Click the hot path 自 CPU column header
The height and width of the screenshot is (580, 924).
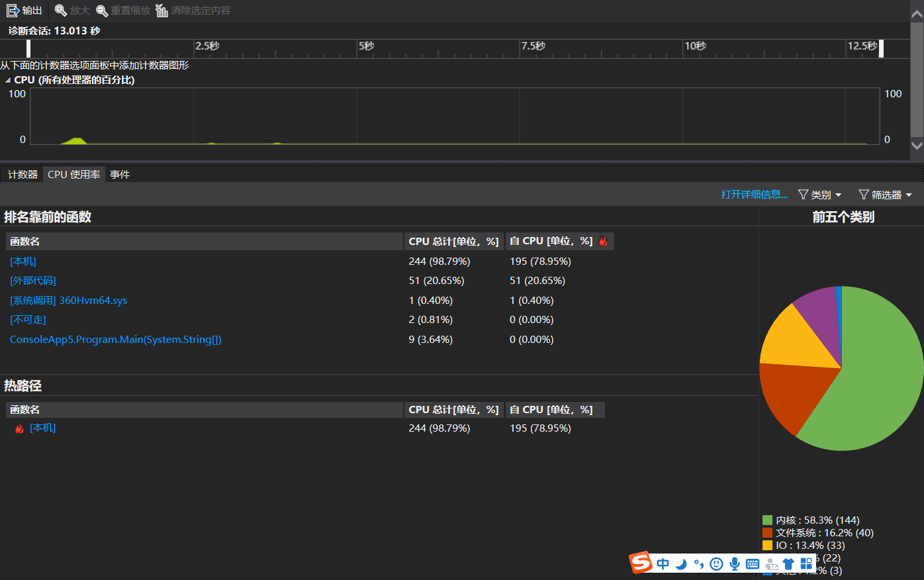tap(555, 410)
